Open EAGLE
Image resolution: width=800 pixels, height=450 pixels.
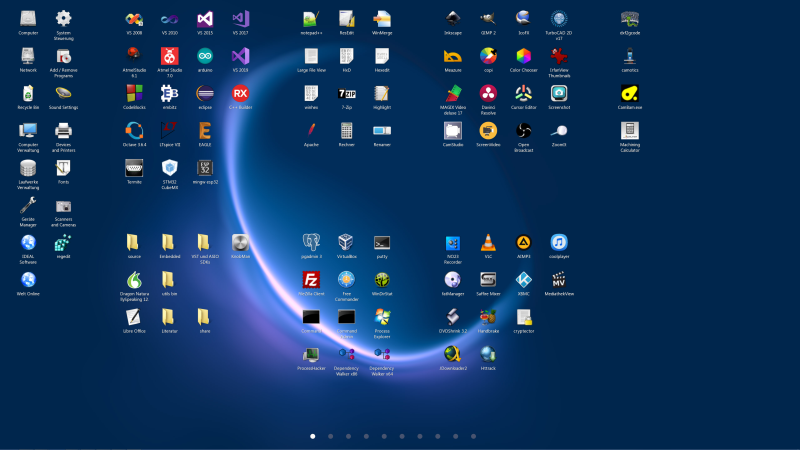click(205, 131)
